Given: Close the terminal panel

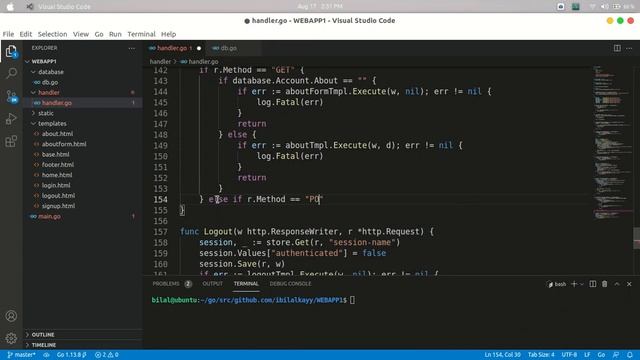Looking at the screenshot, I should coord(629,284).
